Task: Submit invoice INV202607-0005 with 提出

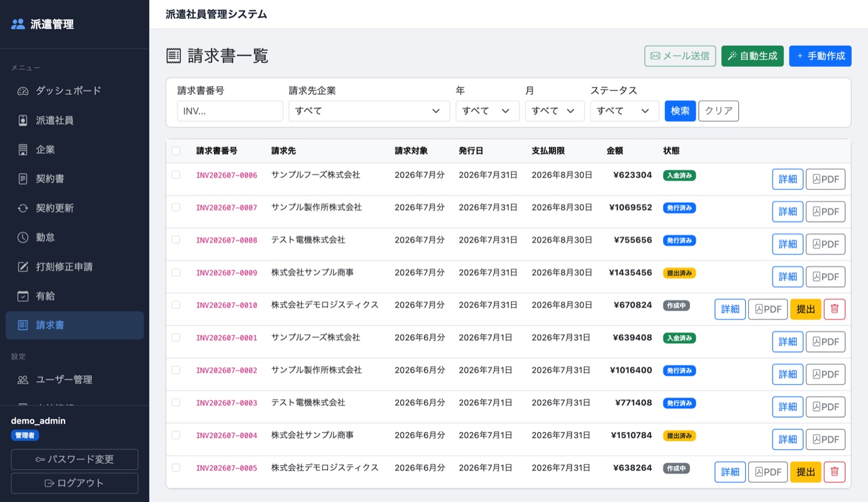Action: pos(805,472)
